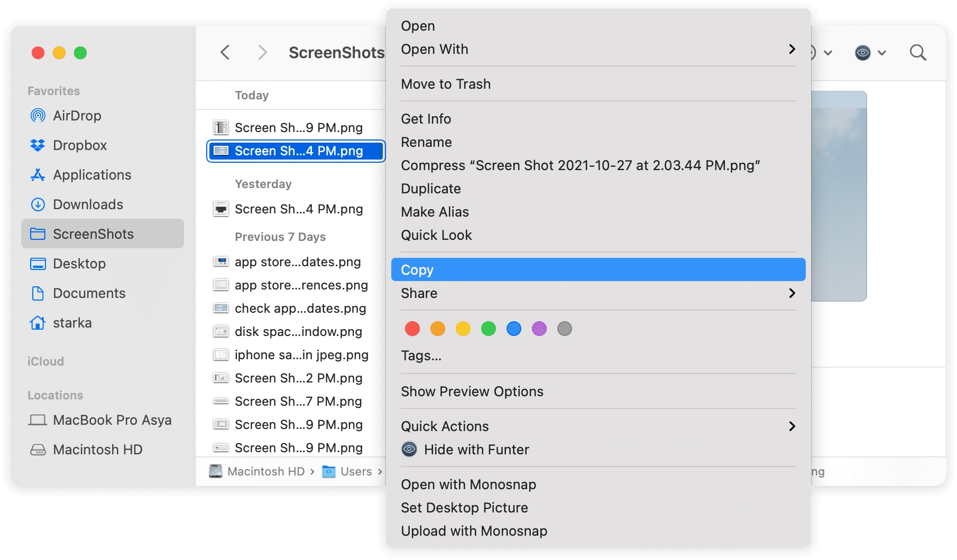
Task: Open the Funter eye toolbar dropdown
Action: (x=870, y=53)
